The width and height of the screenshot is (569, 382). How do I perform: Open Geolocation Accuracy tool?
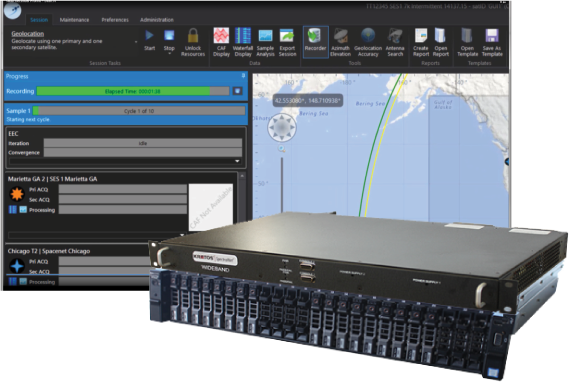tap(368, 42)
